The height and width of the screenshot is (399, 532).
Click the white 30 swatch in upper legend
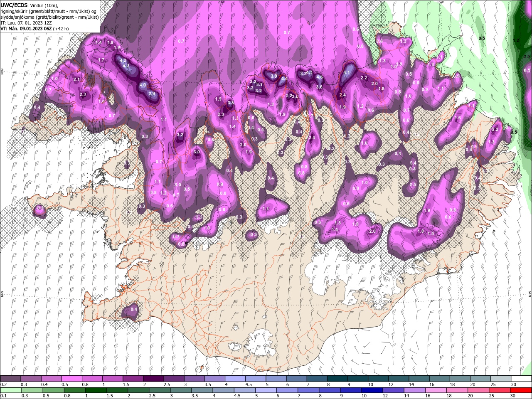click(x=521, y=379)
